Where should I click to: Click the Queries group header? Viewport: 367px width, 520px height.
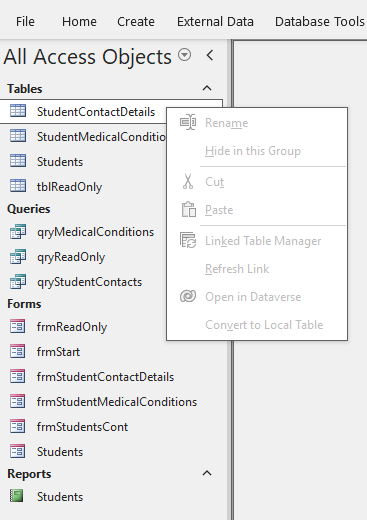[29, 209]
